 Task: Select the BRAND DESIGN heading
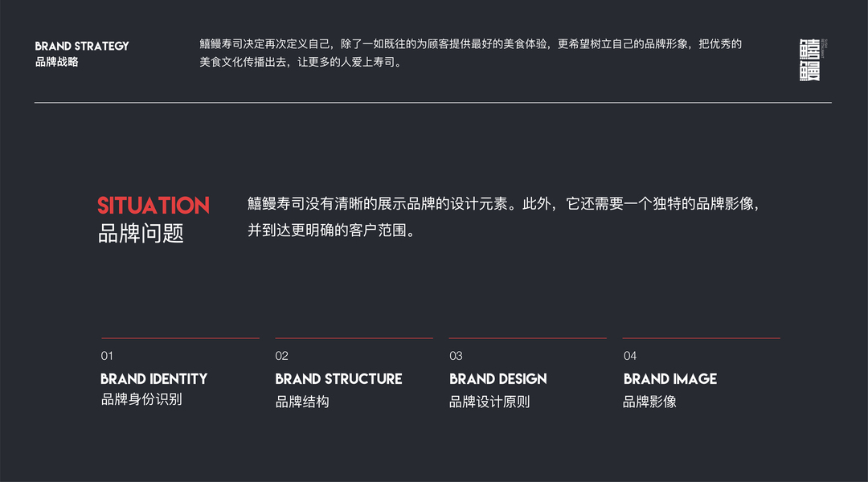point(497,379)
